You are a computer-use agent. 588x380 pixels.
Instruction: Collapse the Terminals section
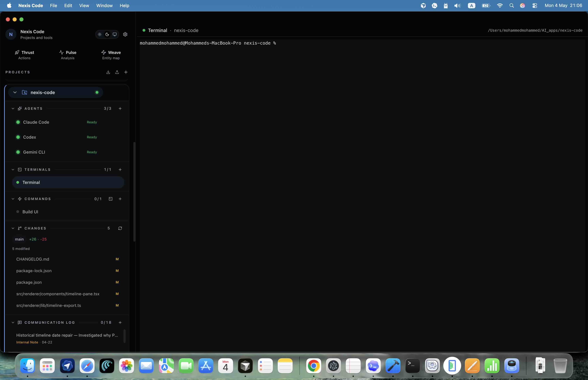click(13, 170)
